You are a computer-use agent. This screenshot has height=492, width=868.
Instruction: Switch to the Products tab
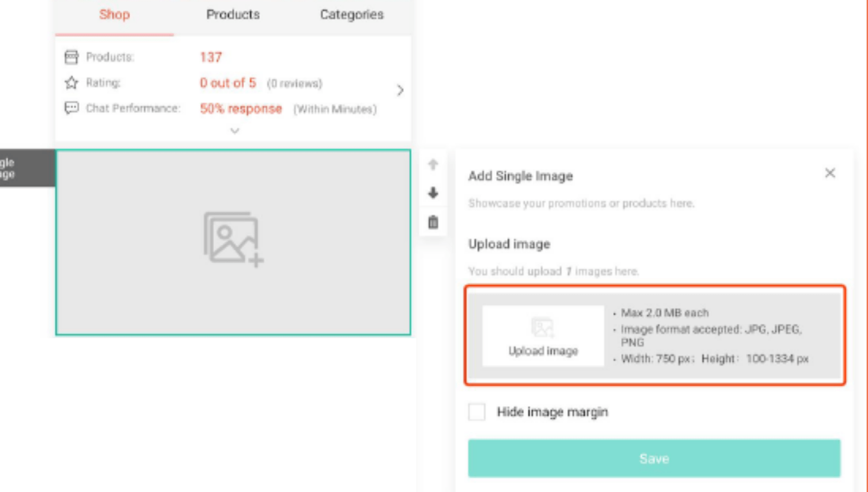pos(233,15)
